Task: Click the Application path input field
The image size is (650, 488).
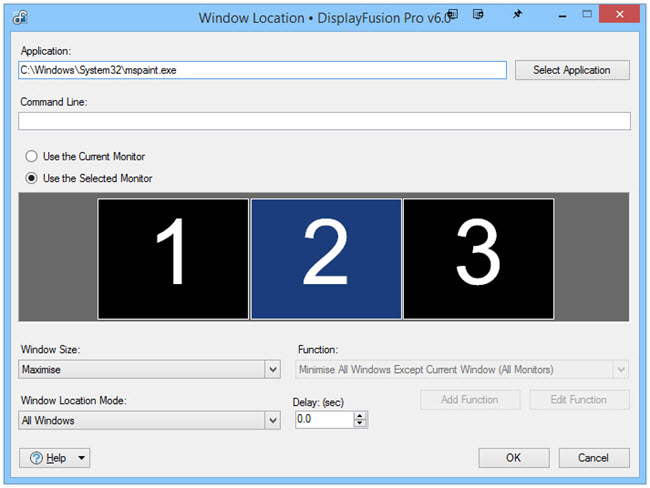Action: [262, 70]
